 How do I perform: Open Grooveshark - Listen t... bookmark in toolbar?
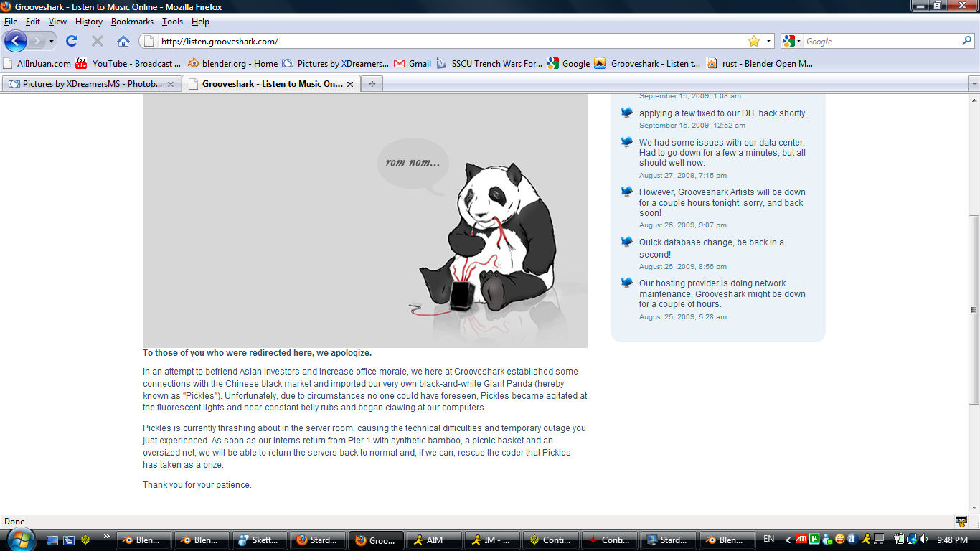click(x=647, y=63)
